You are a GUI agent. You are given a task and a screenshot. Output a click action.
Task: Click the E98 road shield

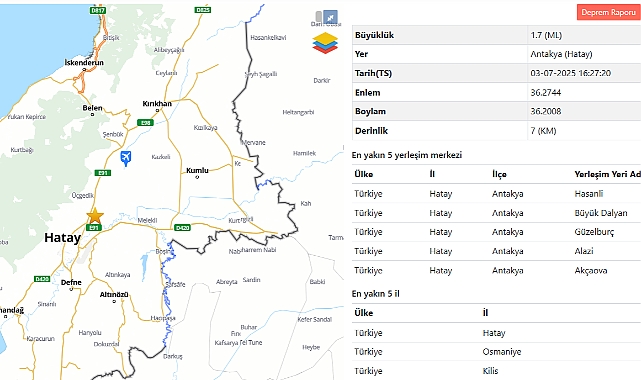(x=145, y=123)
